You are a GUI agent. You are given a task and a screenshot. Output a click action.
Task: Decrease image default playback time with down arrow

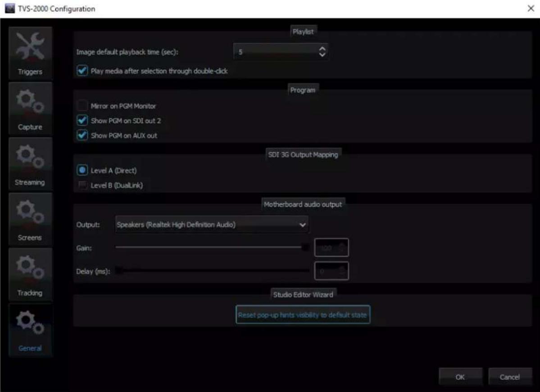pos(322,55)
